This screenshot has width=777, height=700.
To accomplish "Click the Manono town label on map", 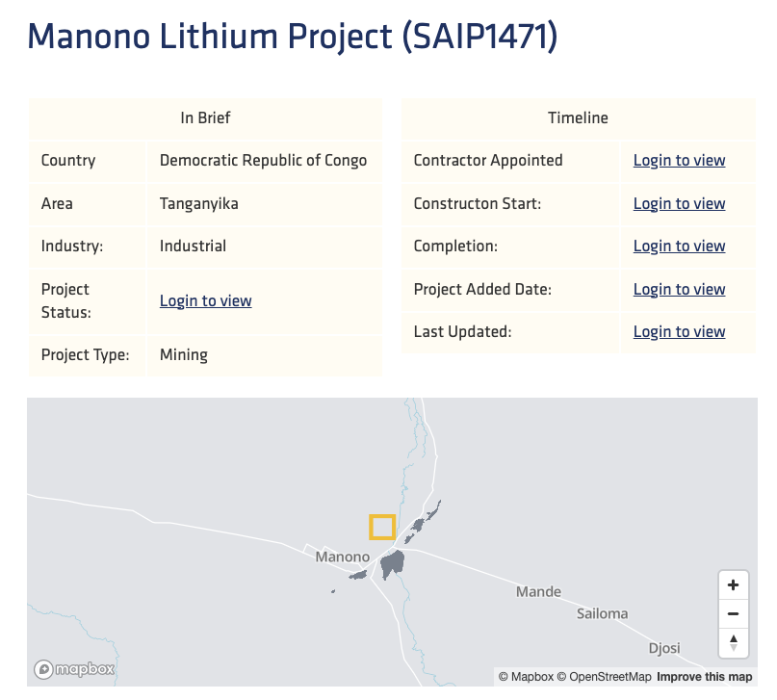I will point(342,557).
